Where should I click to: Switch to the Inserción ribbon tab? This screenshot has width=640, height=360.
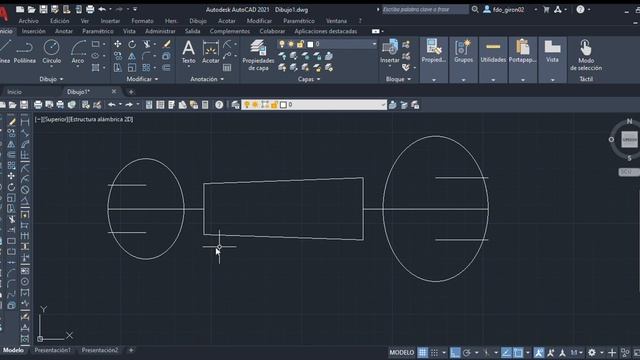pyautogui.click(x=33, y=31)
